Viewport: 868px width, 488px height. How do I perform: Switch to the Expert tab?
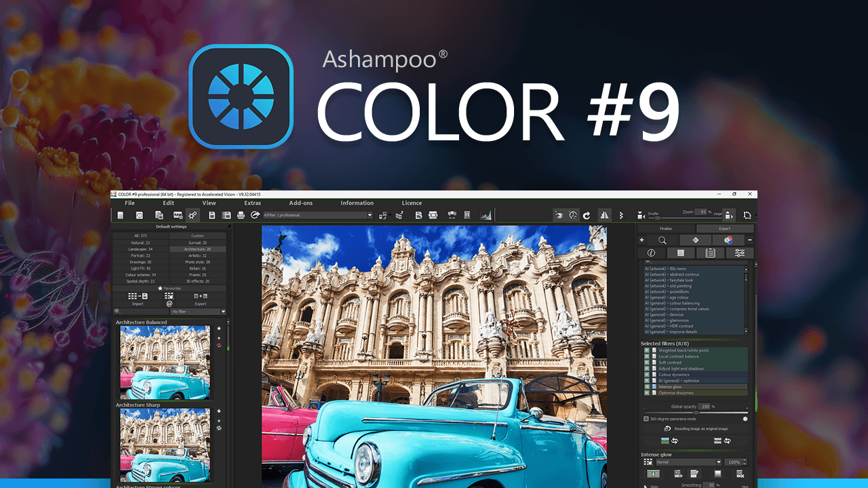point(724,229)
